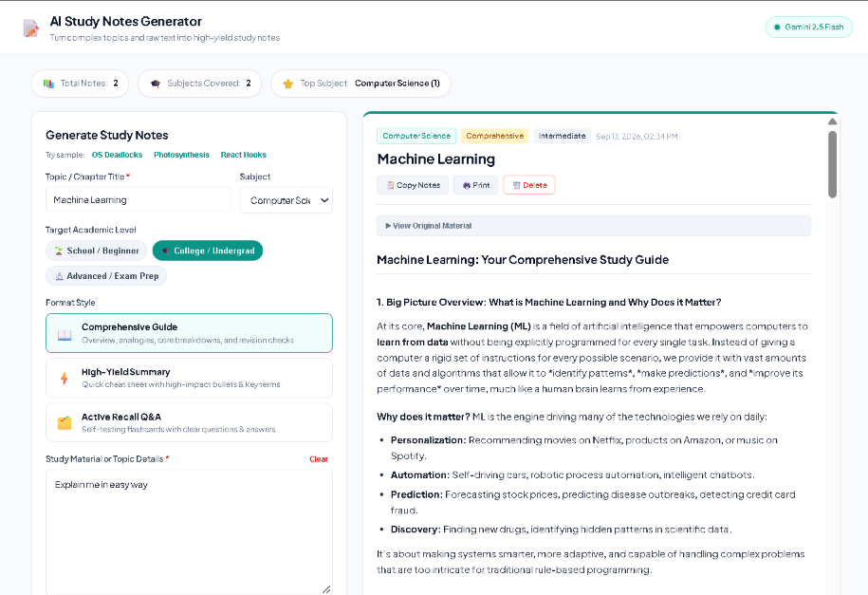Expand View Original Material section
The height and width of the screenshot is (595, 868).
point(594,226)
